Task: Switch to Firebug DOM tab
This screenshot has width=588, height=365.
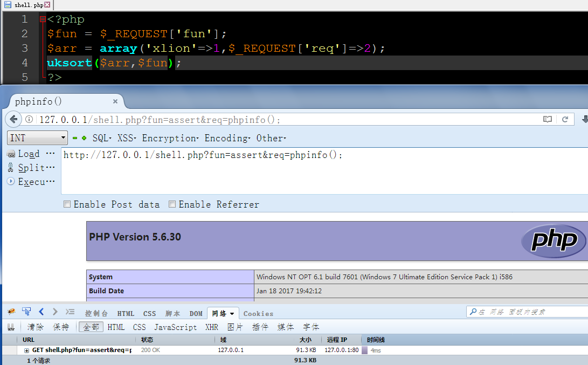Action: point(196,313)
